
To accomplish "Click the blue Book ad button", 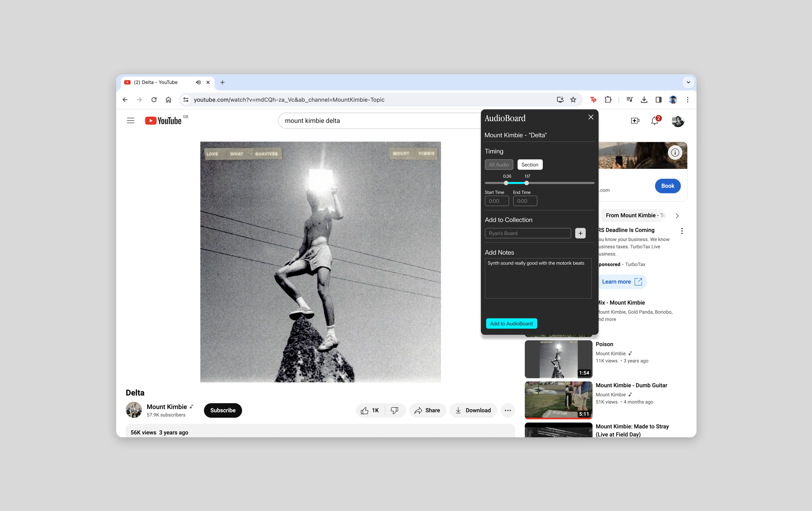I will pos(668,186).
